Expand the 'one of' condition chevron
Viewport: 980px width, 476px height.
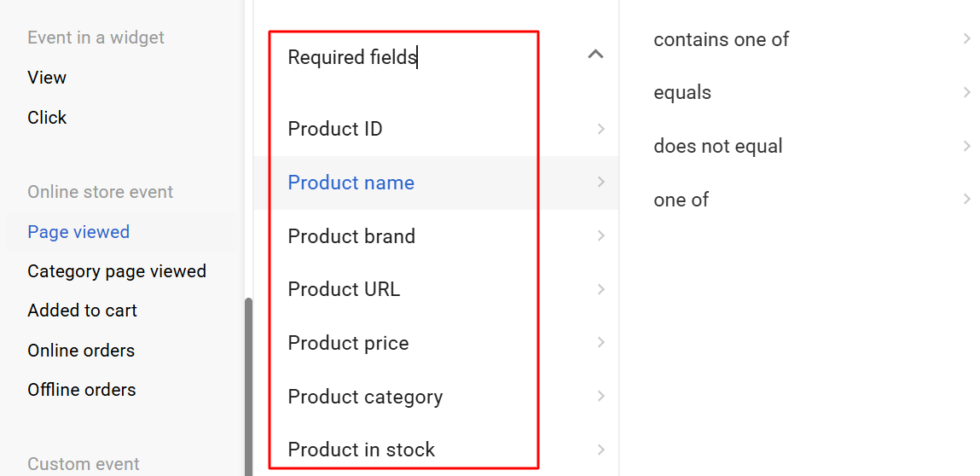coord(966,200)
